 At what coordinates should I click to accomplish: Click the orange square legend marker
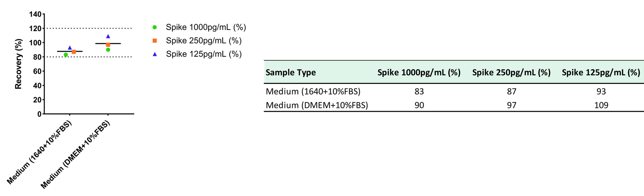(x=155, y=40)
